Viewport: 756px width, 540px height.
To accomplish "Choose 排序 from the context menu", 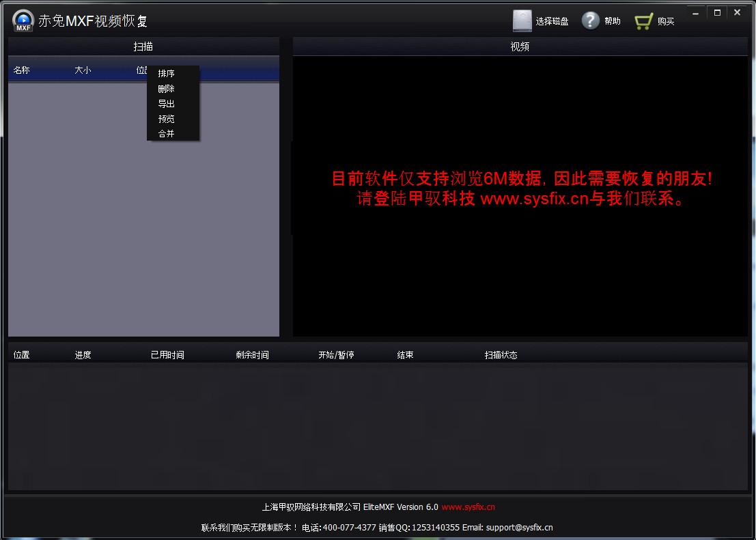I will pos(167,73).
